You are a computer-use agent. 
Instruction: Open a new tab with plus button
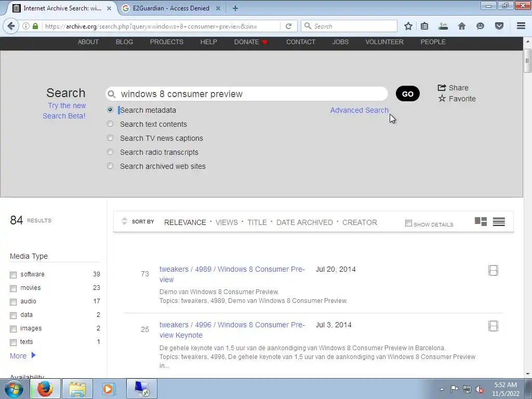pyautogui.click(x=235, y=8)
